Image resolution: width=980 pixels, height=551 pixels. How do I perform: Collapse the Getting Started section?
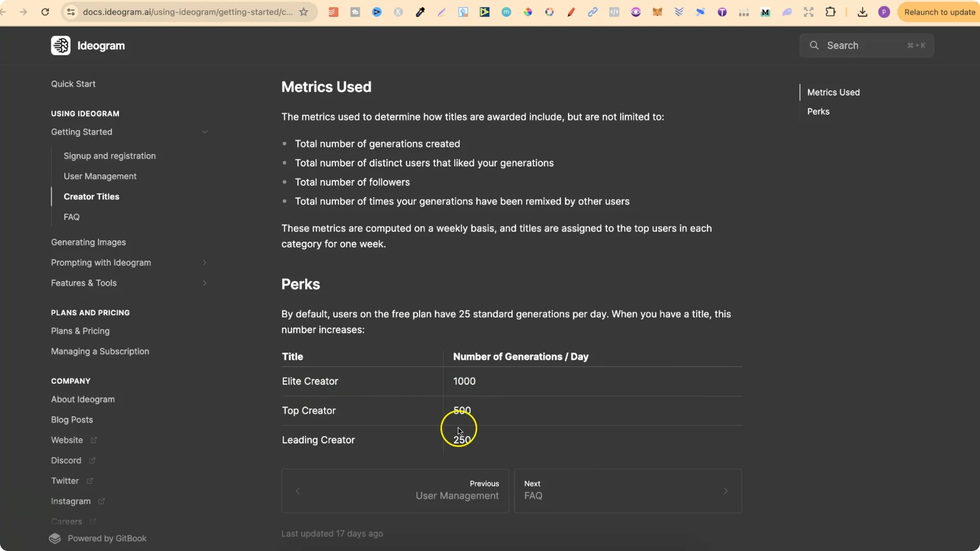(205, 132)
